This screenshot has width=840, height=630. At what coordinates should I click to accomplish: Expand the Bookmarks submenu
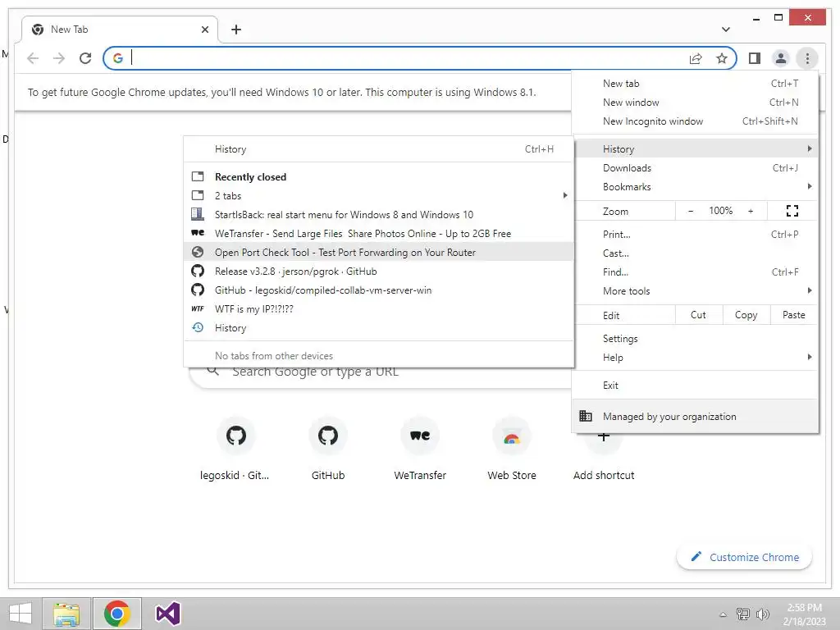695,186
